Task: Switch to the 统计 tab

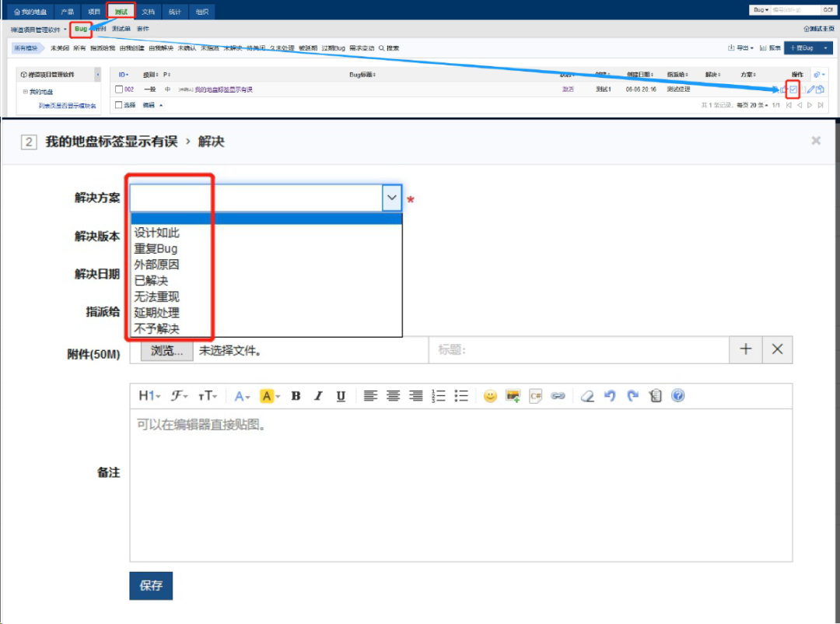Action: pyautogui.click(x=175, y=11)
